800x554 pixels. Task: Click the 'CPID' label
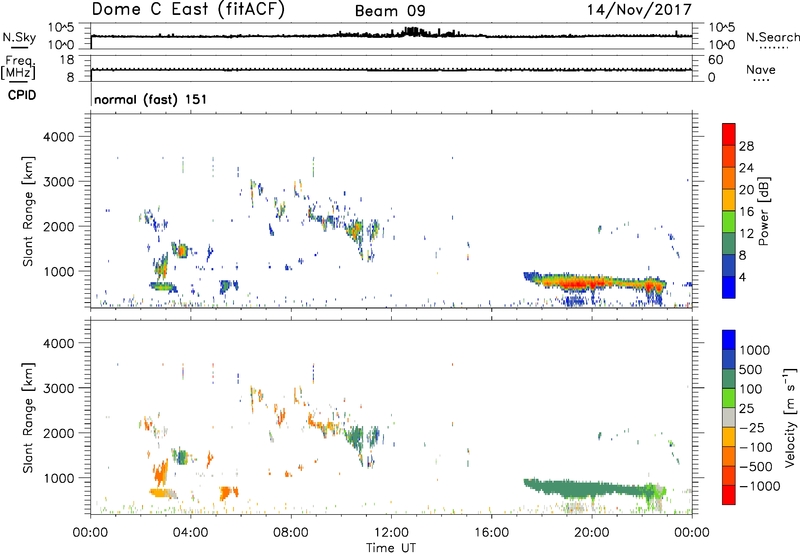[x=22, y=95]
